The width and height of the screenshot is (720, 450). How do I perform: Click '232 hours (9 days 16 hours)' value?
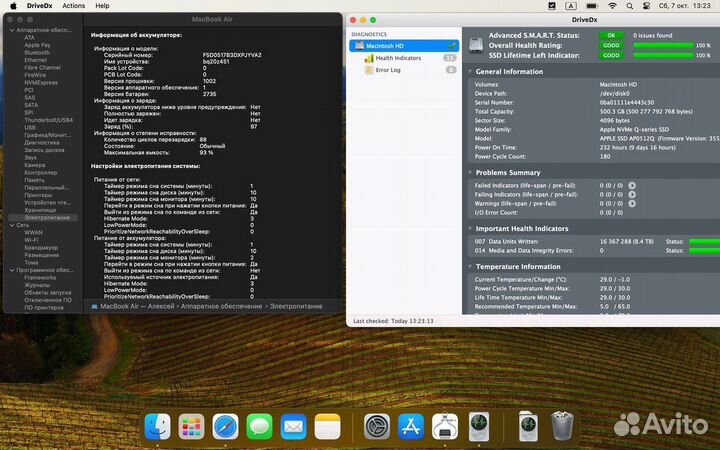pos(637,147)
